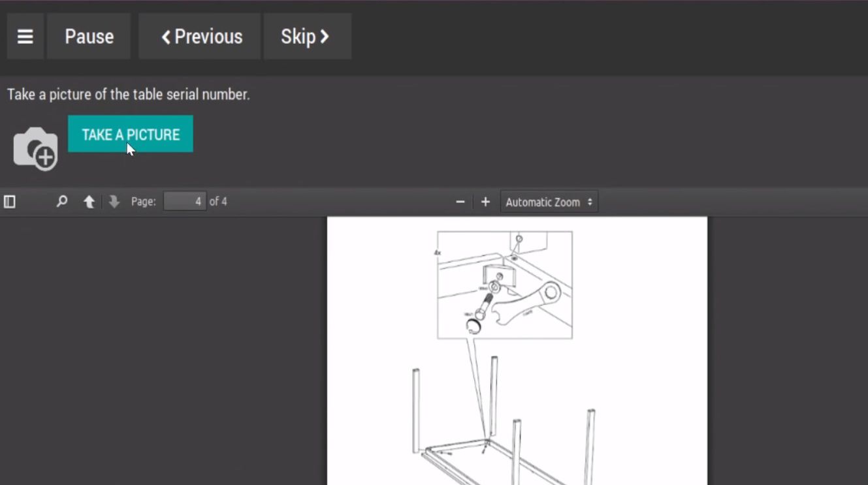Open the PDF find search icon
This screenshot has height=485, width=868.
tap(62, 202)
